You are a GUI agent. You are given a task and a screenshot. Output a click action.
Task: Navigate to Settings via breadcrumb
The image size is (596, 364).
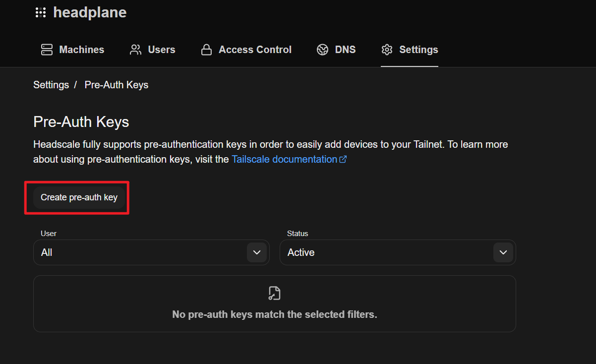pyautogui.click(x=51, y=85)
